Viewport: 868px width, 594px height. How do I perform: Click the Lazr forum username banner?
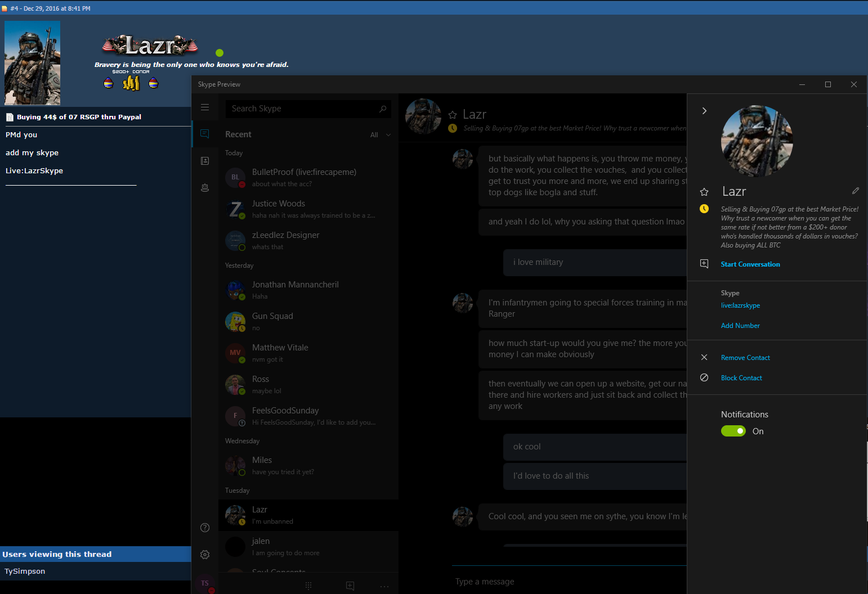[150, 46]
